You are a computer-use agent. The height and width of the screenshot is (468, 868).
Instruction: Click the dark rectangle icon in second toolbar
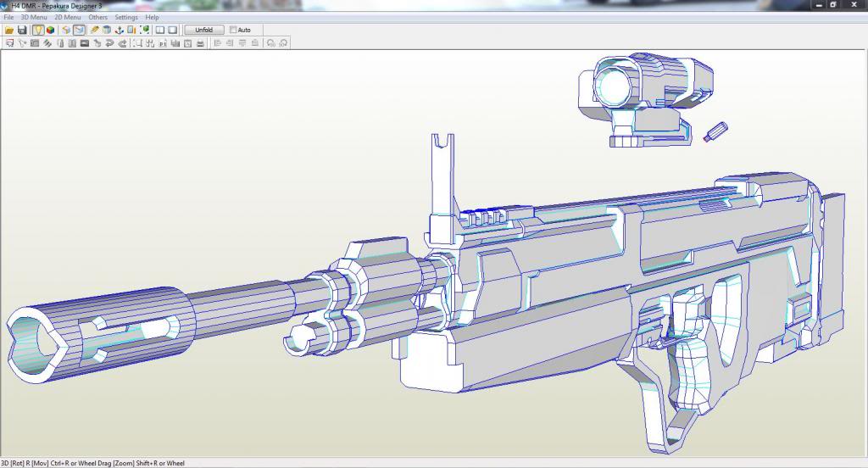click(x=85, y=43)
